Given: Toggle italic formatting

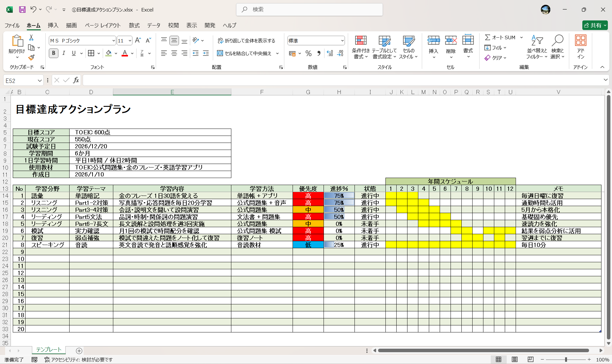Looking at the screenshot, I should tap(63, 53).
